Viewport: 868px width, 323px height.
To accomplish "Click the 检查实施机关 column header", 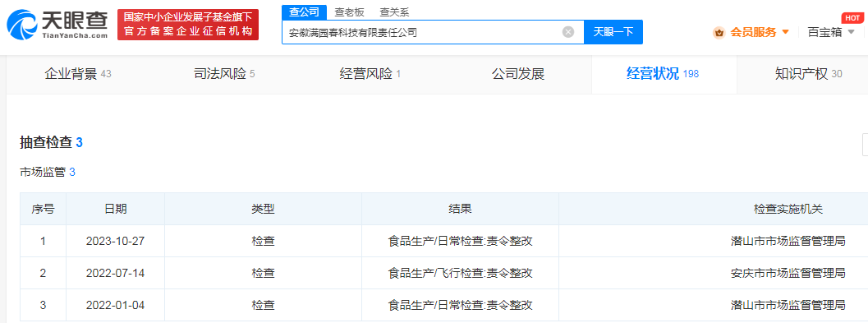I will click(788, 209).
